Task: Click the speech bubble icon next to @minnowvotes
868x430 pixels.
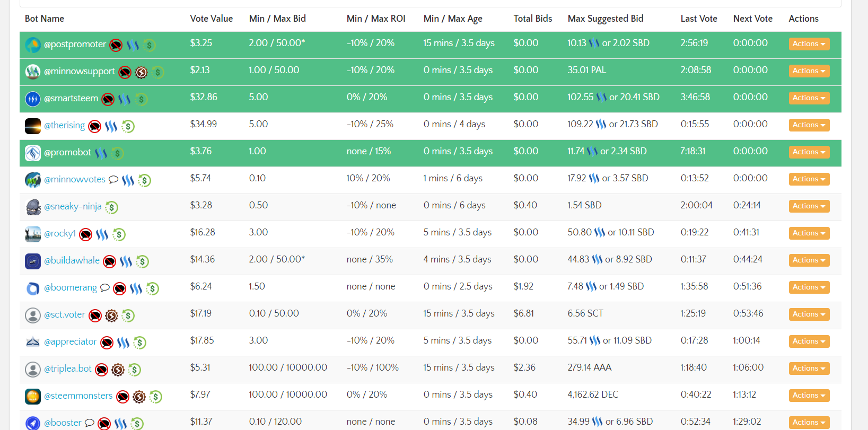Action: (x=113, y=180)
